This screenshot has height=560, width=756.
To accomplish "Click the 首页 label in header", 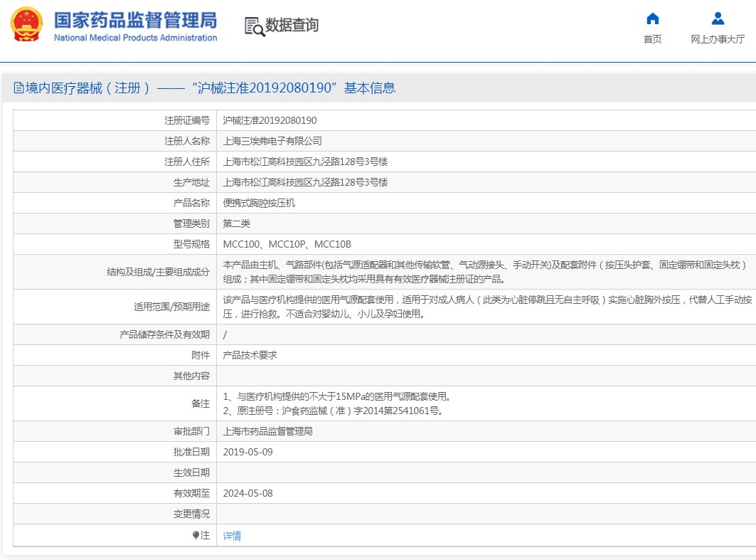I will [x=652, y=39].
